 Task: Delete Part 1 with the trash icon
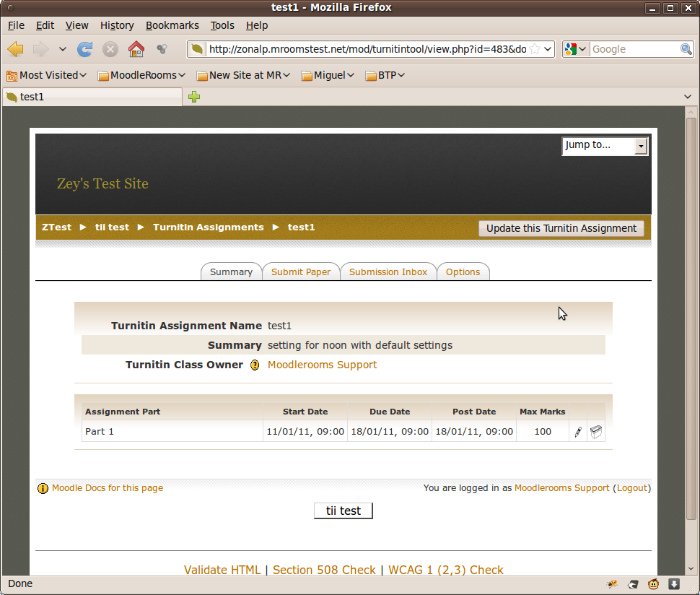pos(596,432)
